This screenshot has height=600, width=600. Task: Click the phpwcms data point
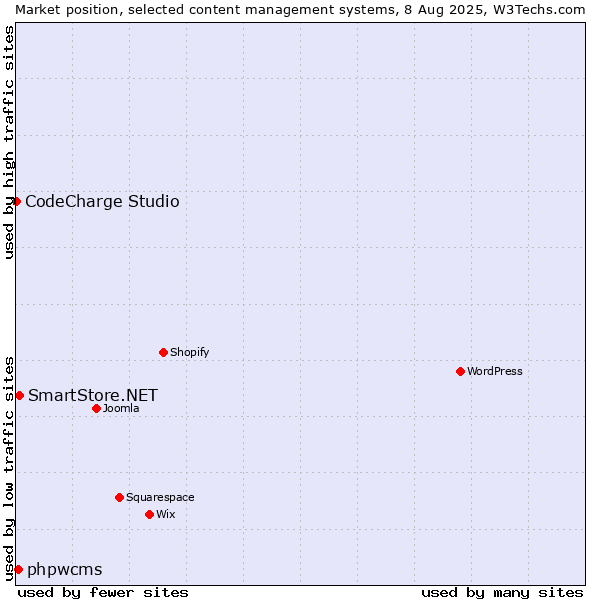pos(18,570)
